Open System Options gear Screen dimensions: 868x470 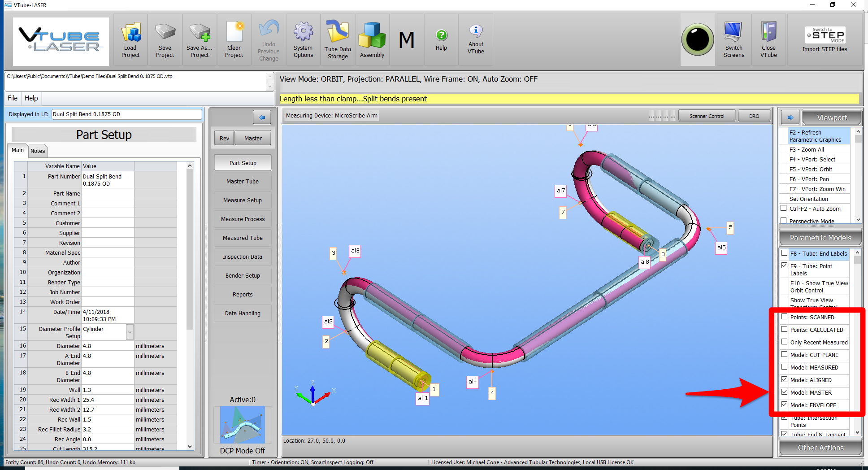click(303, 40)
